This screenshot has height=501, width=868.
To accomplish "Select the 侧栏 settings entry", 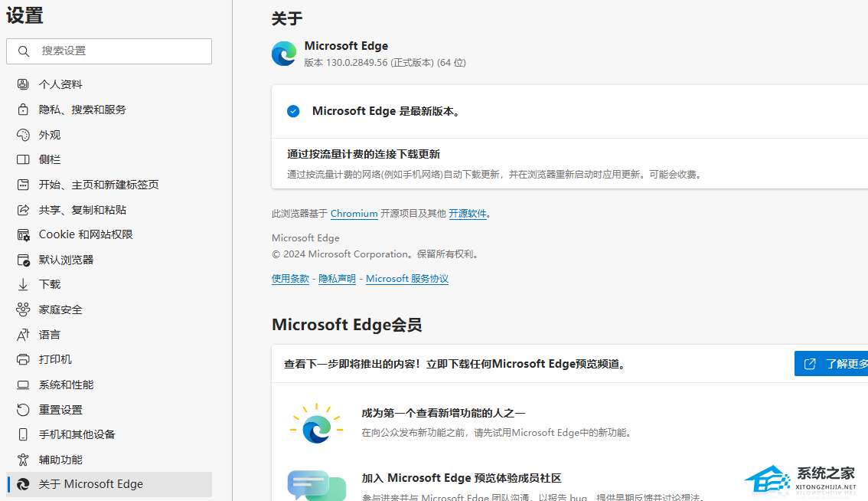I will [109, 159].
